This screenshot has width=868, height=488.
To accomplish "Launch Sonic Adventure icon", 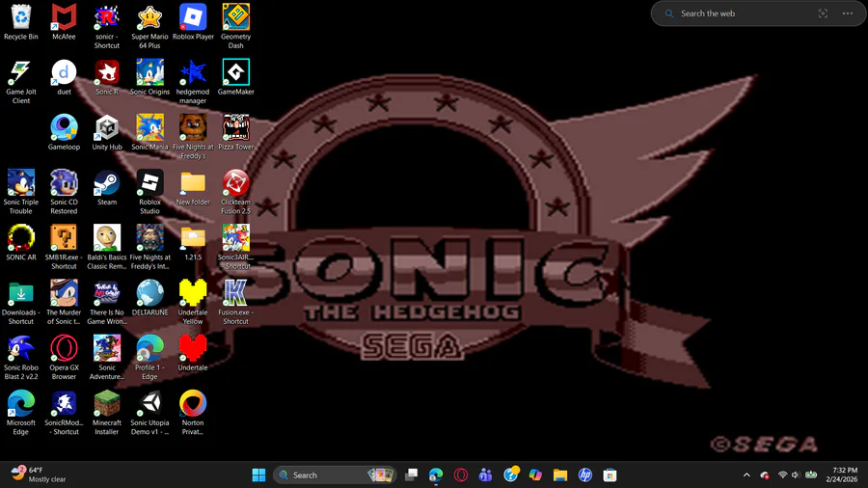I will pos(107,358).
